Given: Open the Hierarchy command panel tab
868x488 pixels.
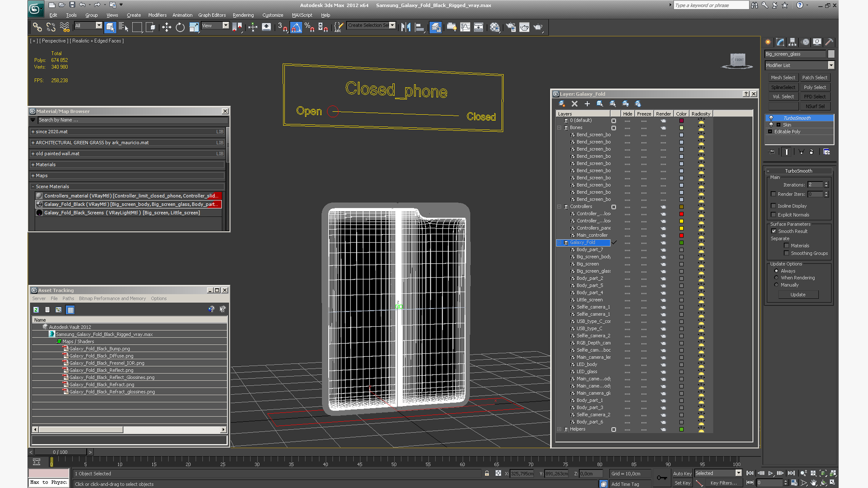Looking at the screenshot, I should tap(792, 42).
